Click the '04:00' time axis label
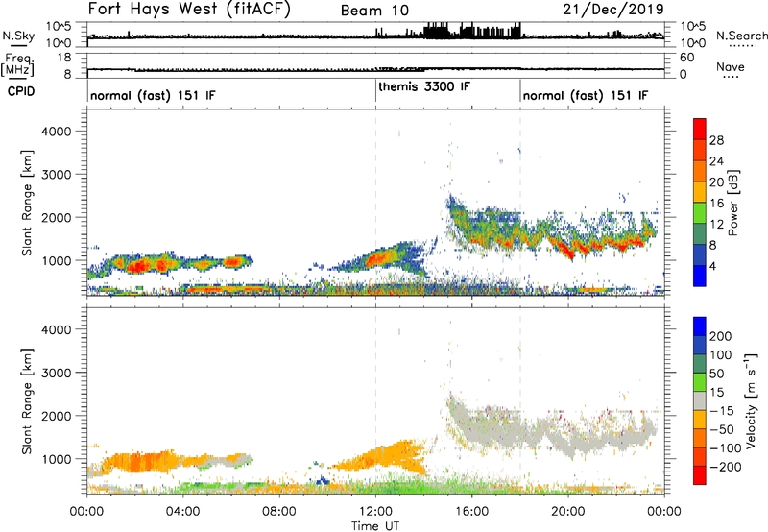Viewport: 768px width, 532px height. pos(183,512)
